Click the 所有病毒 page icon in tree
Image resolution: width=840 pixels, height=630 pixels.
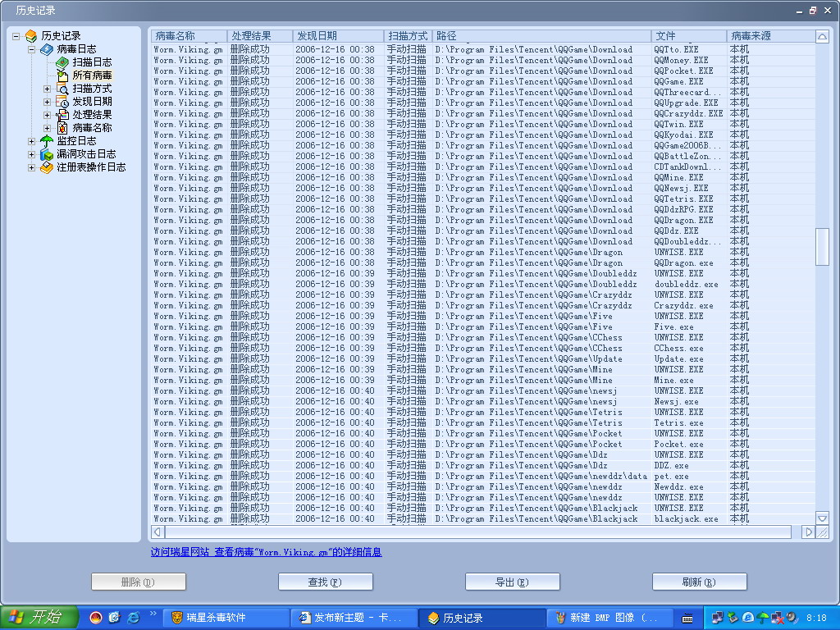[x=62, y=75]
